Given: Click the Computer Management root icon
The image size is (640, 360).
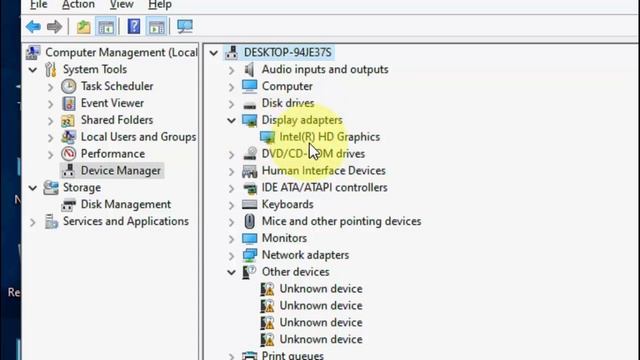Looking at the screenshot, I should tap(33, 53).
